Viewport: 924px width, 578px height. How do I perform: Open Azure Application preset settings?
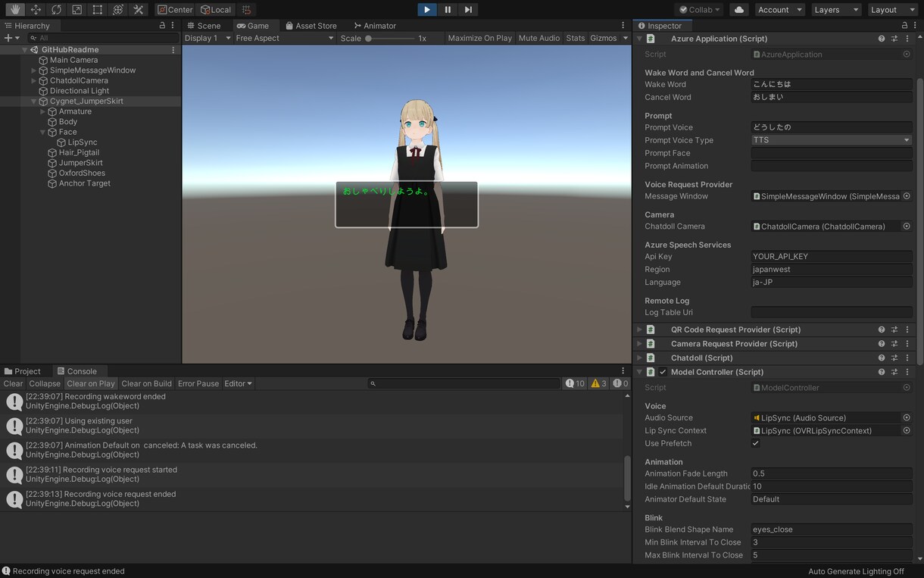(x=894, y=39)
